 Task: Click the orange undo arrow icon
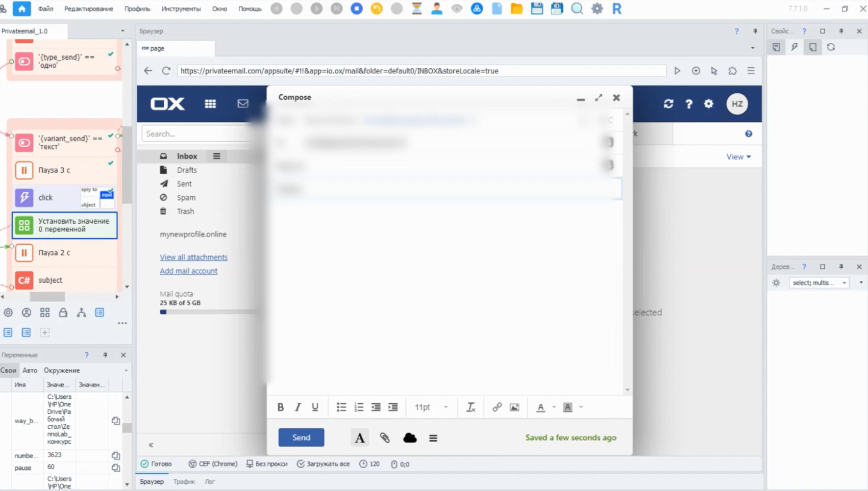point(377,8)
